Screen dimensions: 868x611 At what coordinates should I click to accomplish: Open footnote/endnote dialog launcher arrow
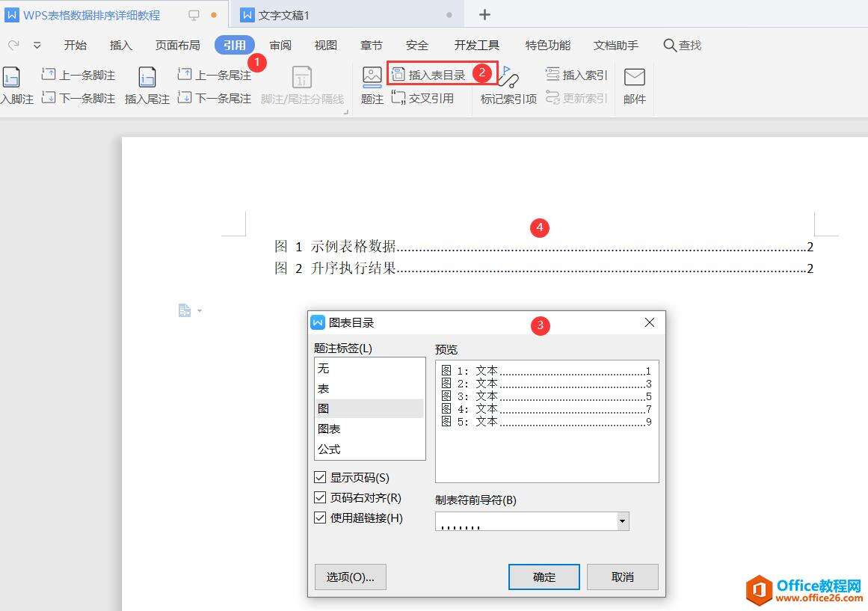[346, 112]
